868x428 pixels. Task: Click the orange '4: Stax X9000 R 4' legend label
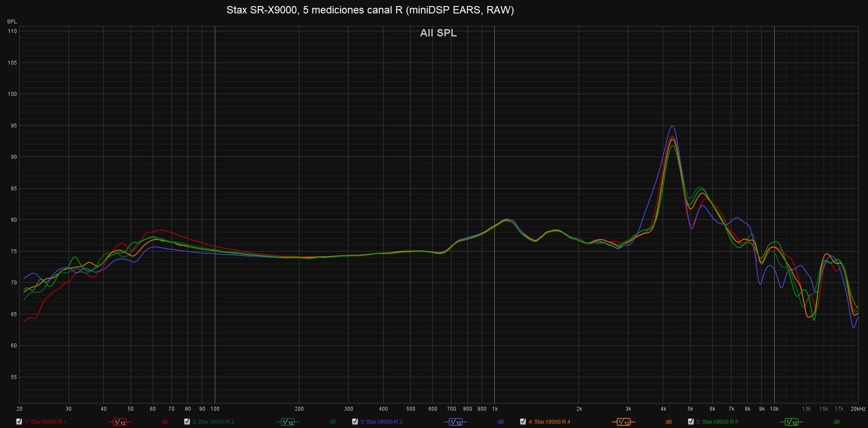tap(549, 422)
